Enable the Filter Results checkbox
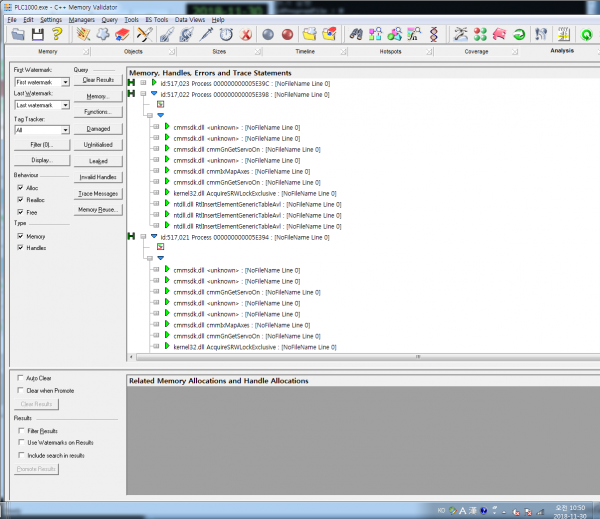The height and width of the screenshot is (519, 600). pos(21,431)
